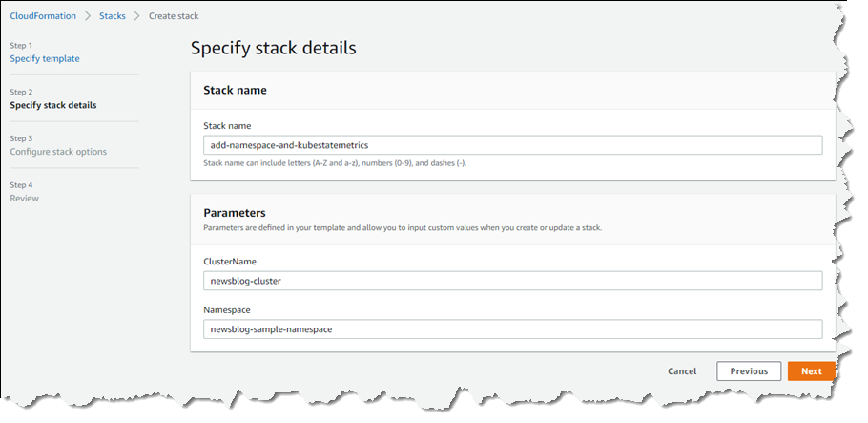Return to the Specify template step
The width and height of the screenshot is (868, 423).
pos(45,59)
